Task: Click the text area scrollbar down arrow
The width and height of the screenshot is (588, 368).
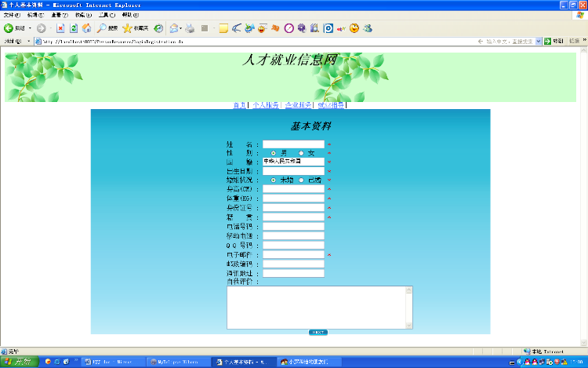Action: pos(409,326)
